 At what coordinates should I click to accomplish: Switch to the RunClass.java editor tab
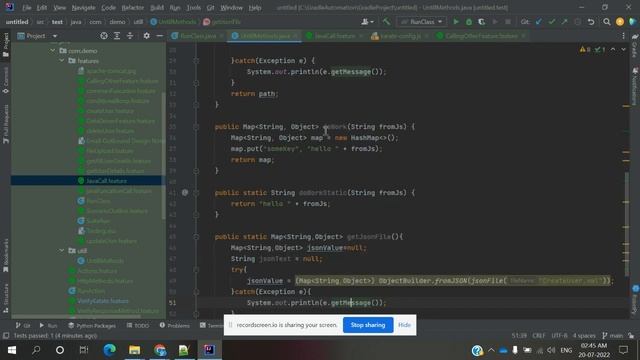pyautogui.click(x=198, y=36)
